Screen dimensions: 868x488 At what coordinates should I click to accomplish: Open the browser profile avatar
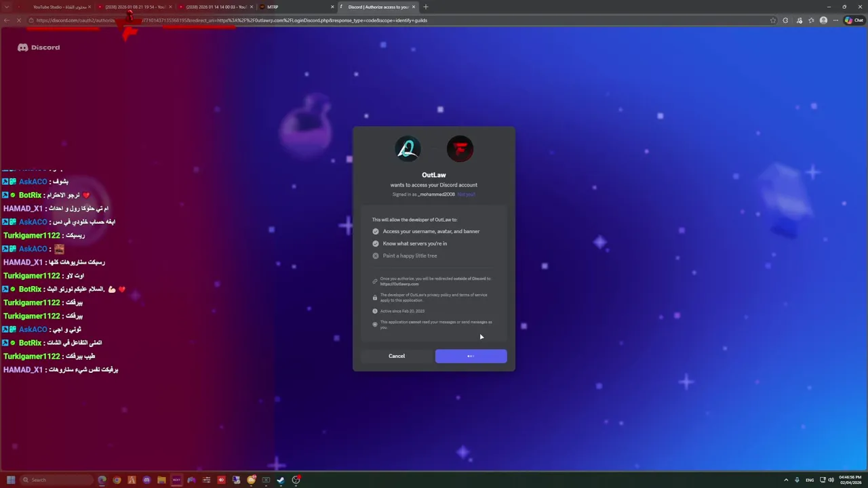tap(824, 20)
